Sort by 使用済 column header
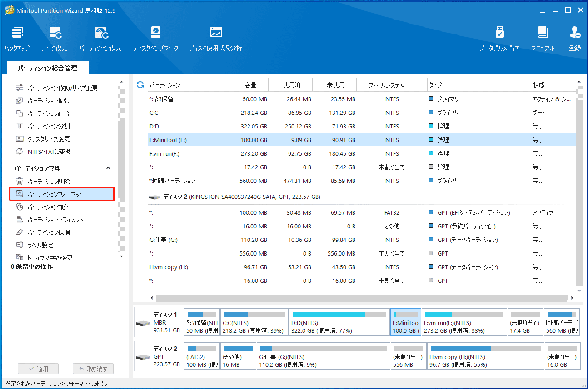Image resolution: width=588 pixels, height=389 pixels. pos(291,85)
